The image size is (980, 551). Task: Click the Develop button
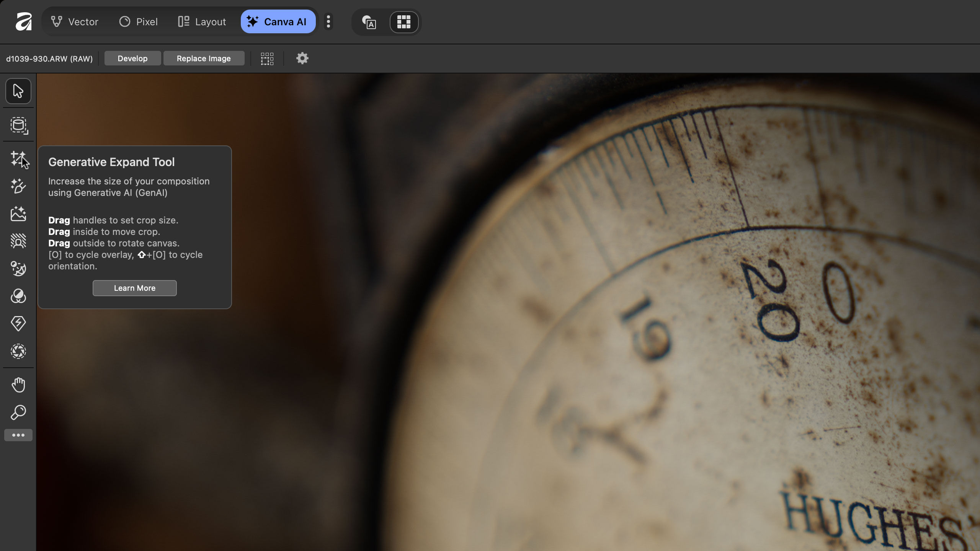pos(132,59)
